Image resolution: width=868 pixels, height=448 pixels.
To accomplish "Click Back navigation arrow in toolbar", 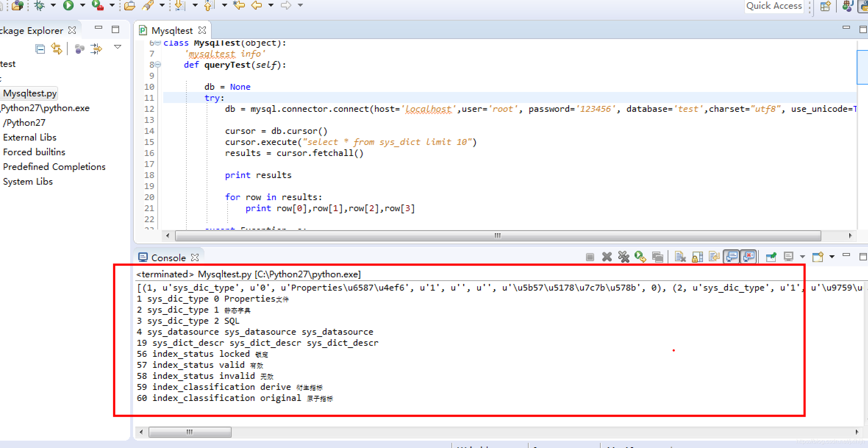I will pyautogui.click(x=256, y=5).
